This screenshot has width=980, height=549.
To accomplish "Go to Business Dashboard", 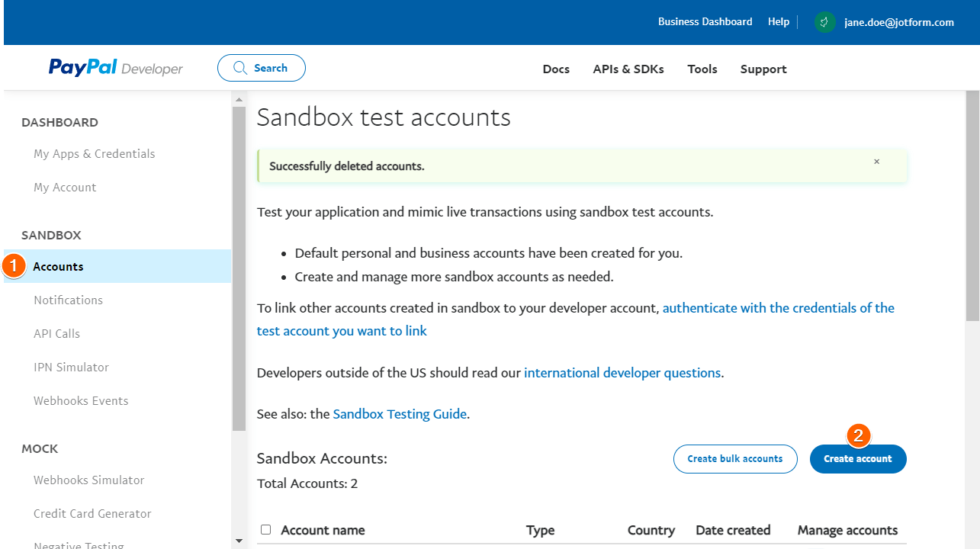I will tap(705, 22).
